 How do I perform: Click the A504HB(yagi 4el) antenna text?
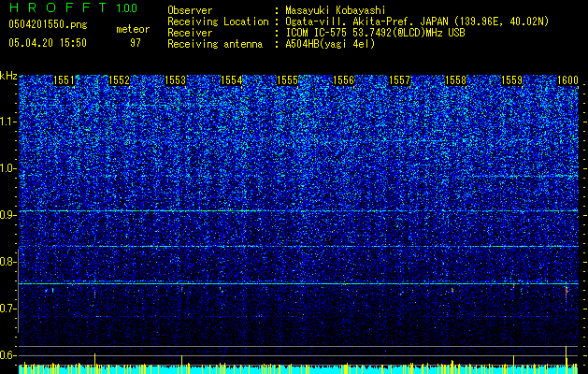(x=330, y=44)
